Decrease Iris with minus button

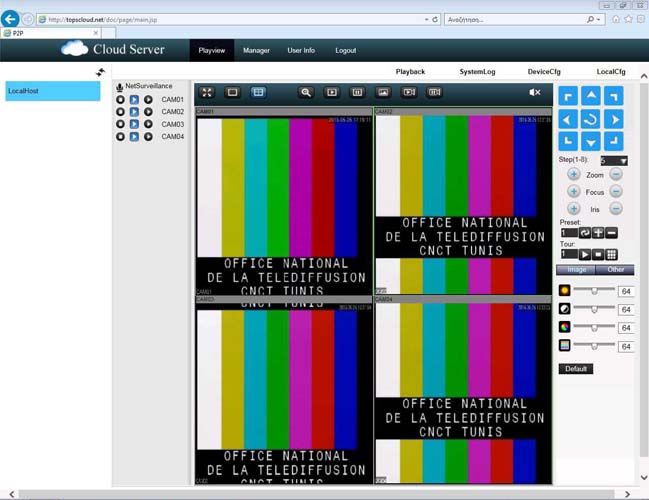[616, 209]
